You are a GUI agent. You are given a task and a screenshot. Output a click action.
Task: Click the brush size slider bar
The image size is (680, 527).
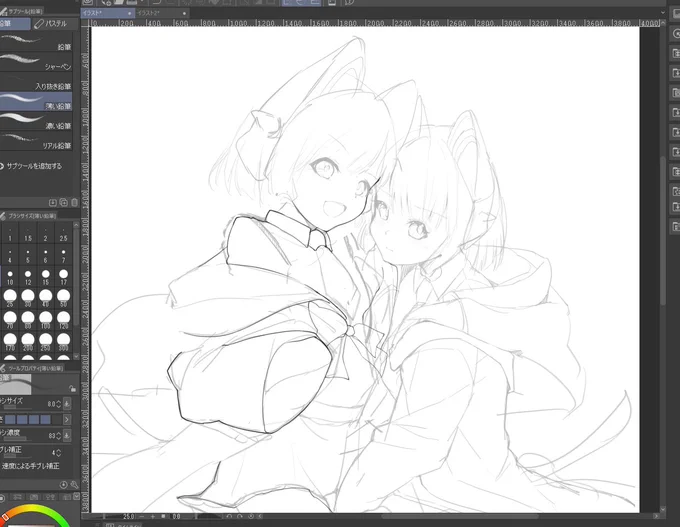coord(17,407)
